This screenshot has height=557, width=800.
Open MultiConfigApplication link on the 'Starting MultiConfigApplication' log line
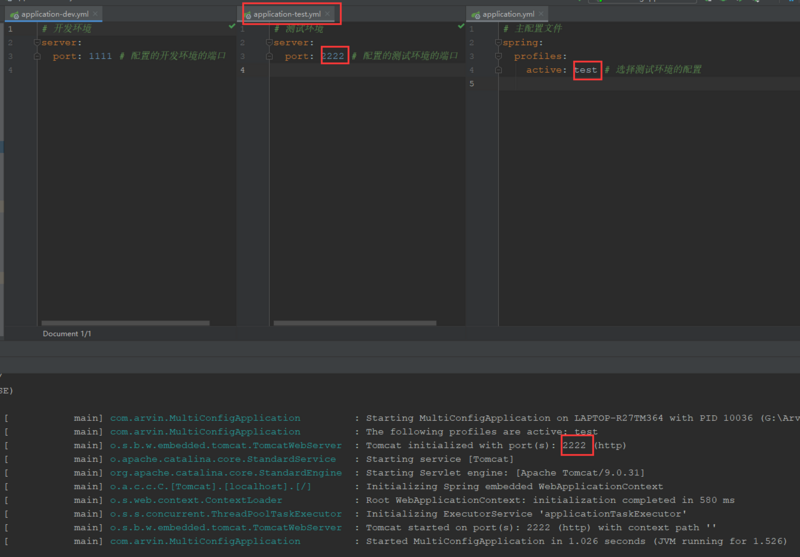[205, 418]
